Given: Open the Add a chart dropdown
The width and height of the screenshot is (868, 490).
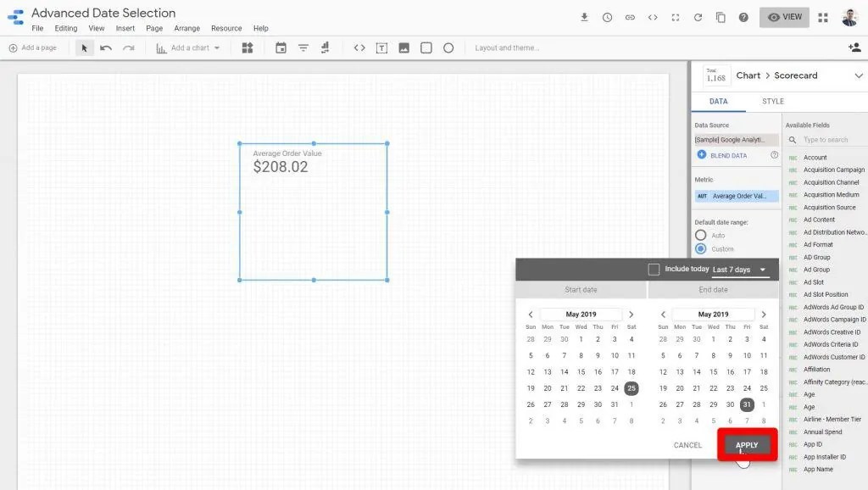Looking at the screenshot, I should point(188,47).
